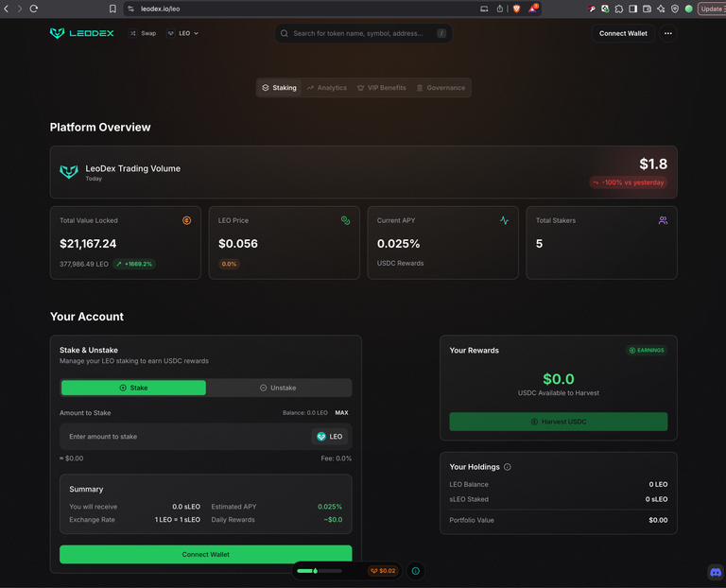Click the 0.0% LEO price badge
Screen dimensions: 726x588
tap(229, 264)
